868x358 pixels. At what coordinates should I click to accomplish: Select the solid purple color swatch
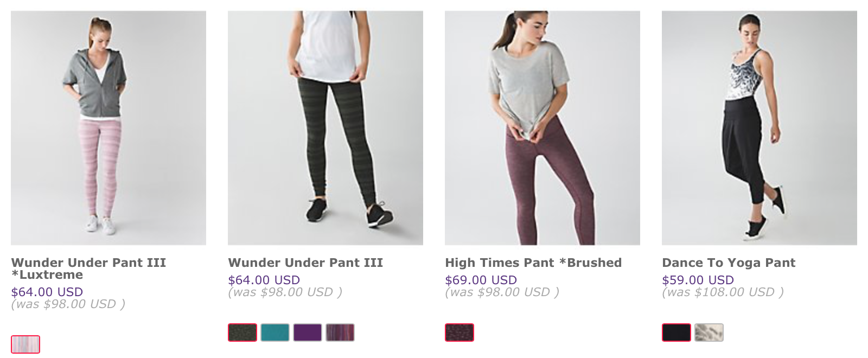click(308, 333)
